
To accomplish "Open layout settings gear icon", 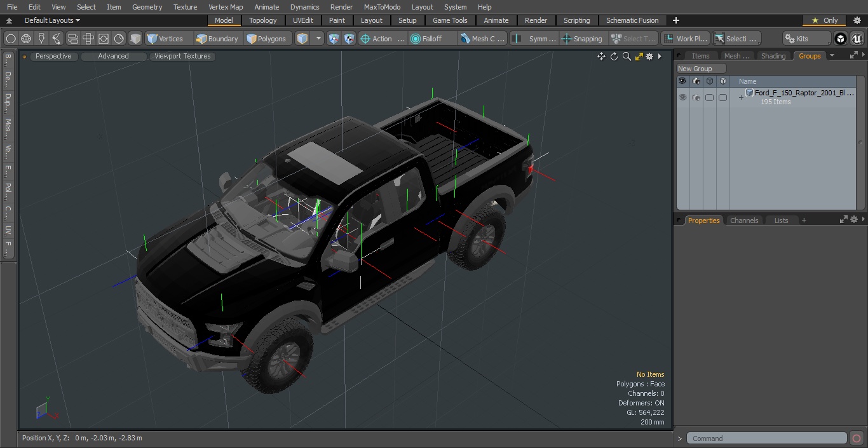I will coord(857,20).
